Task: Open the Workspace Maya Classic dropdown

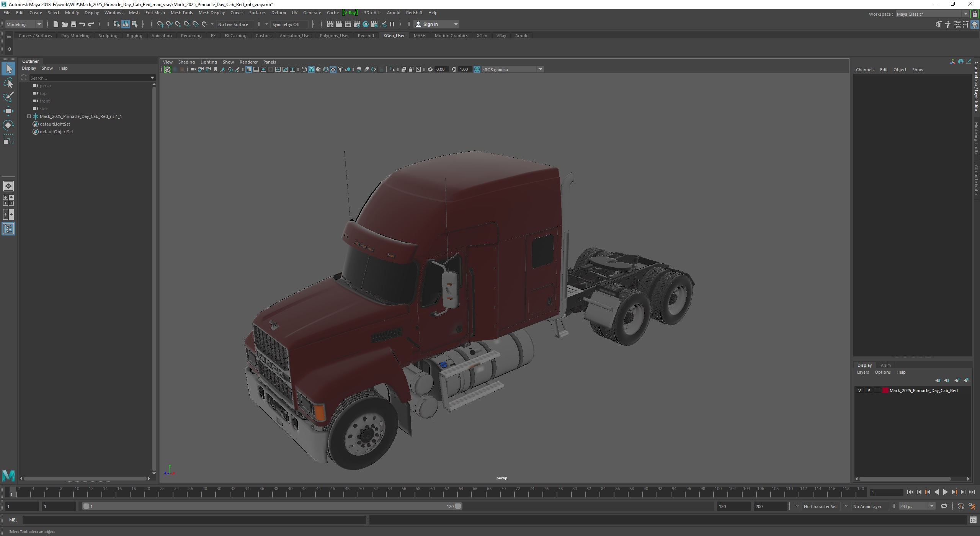Action: pyautogui.click(x=932, y=14)
